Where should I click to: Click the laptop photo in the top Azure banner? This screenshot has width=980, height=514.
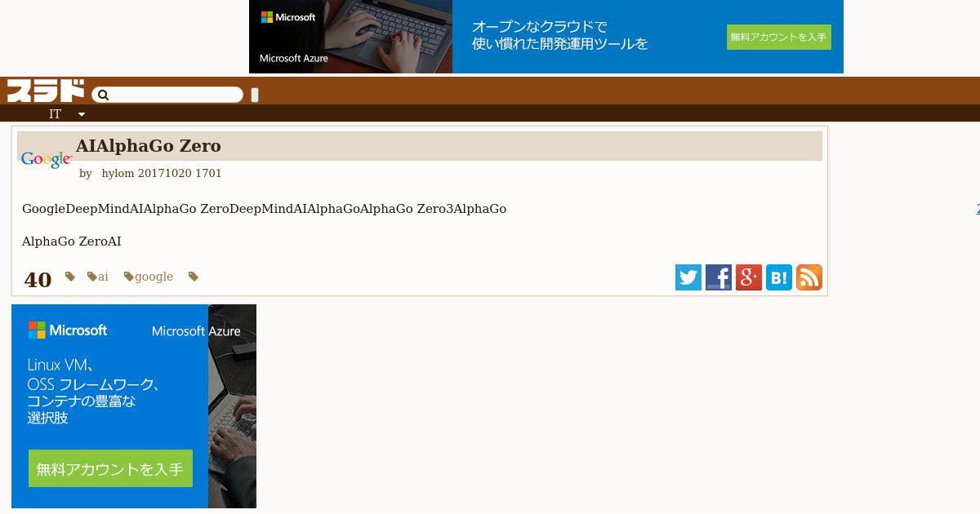(350, 37)
